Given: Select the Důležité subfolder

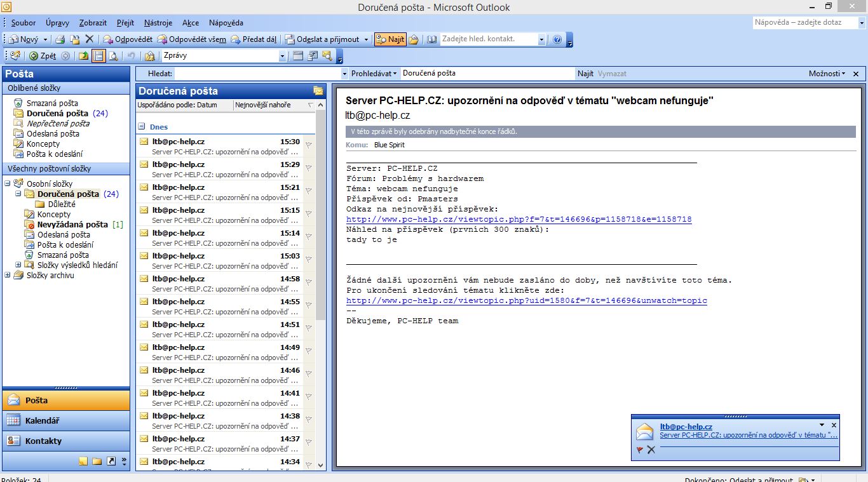Looking at the screenshot, I should [62, 204].
